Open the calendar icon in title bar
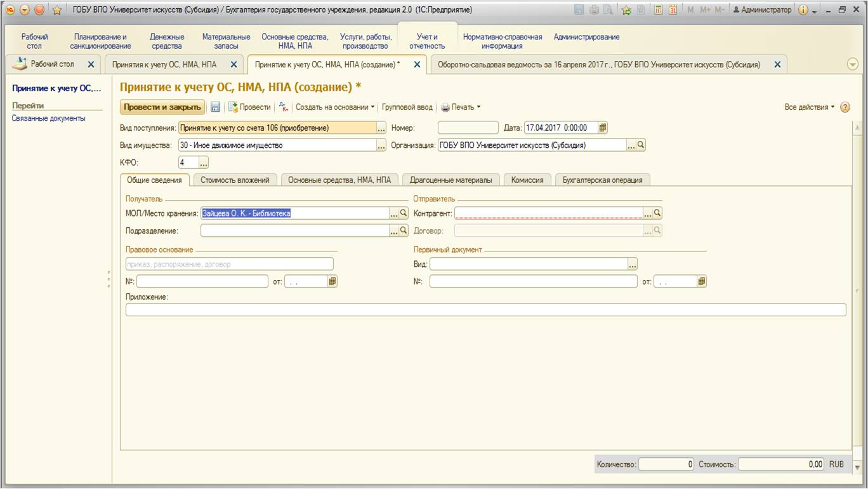 673,10
